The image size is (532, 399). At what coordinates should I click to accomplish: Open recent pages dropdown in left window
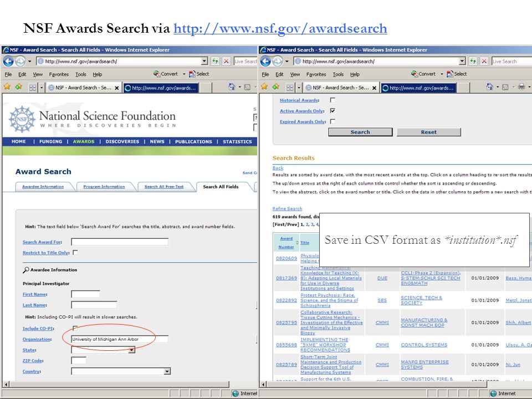(29, 62)
